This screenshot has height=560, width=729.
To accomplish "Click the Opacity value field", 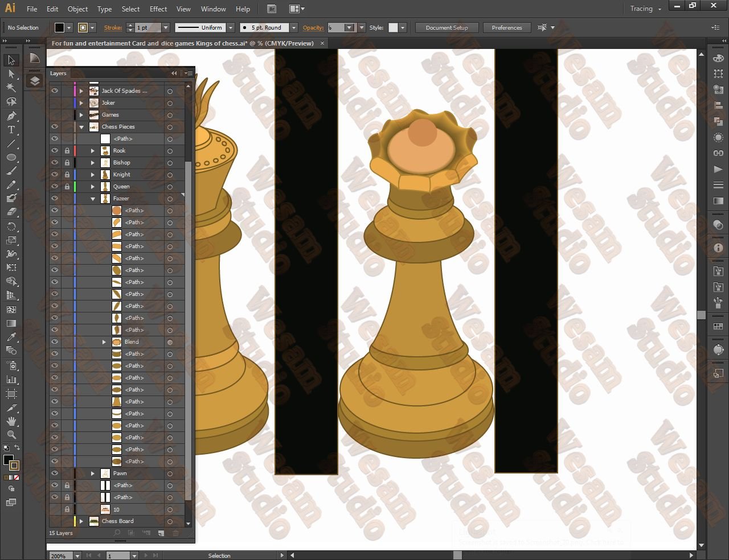I will [336, 27].
